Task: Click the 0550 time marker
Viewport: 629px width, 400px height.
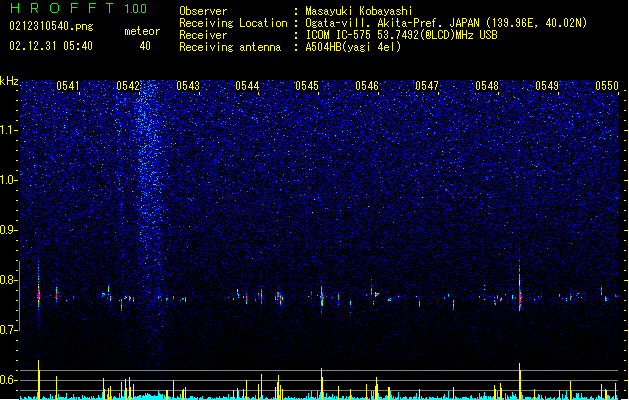Action: 607,86
